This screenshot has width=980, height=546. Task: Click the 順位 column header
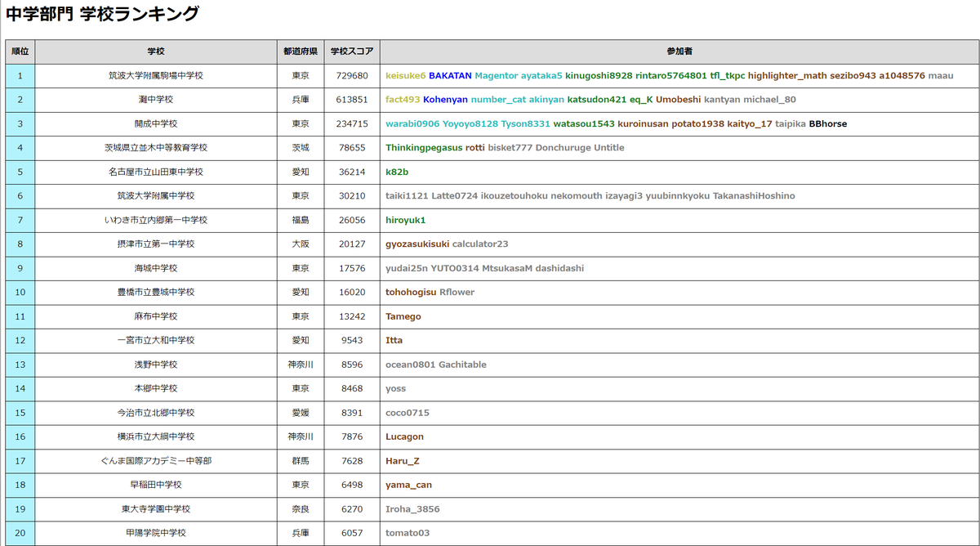point(20,51)
